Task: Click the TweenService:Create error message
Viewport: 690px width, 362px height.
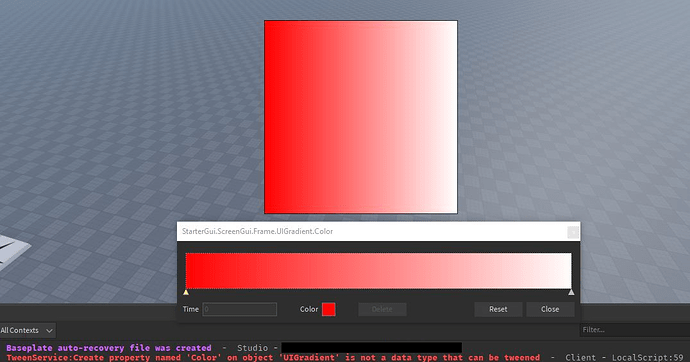Action: (x=273, y=358)
